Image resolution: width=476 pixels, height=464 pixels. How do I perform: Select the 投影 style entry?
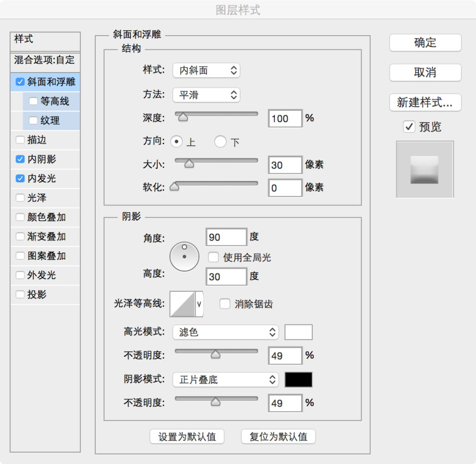(x=45, y=294)
